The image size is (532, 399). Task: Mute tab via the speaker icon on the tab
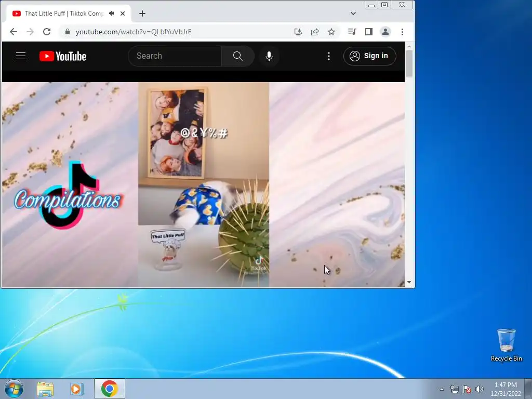click(x=112, y=14)
